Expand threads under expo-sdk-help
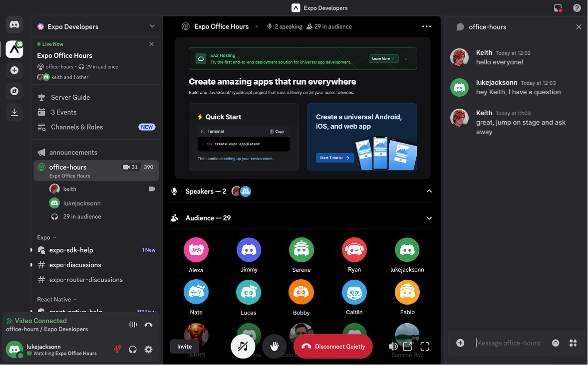This screenshot has height=365, width=588. pyautogui.click(x=31, y=250)
